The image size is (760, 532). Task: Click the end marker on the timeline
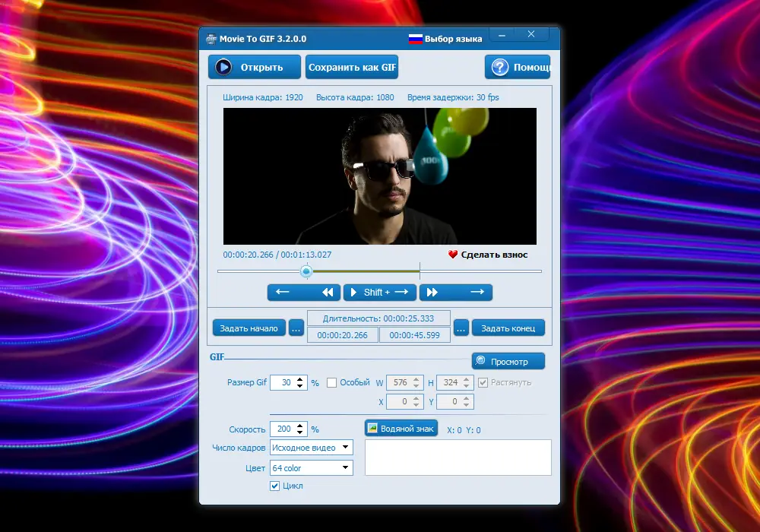pos(420,271)
